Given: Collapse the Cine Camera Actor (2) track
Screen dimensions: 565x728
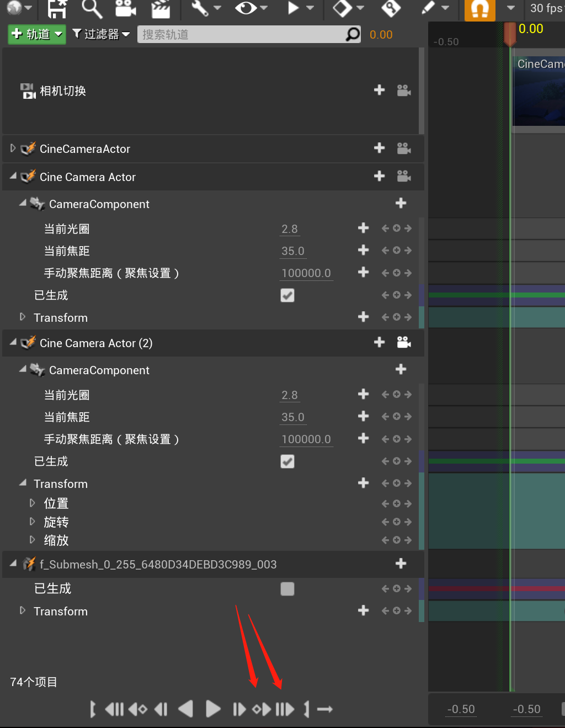Looking at the screenshot, I should click(12, 343).
